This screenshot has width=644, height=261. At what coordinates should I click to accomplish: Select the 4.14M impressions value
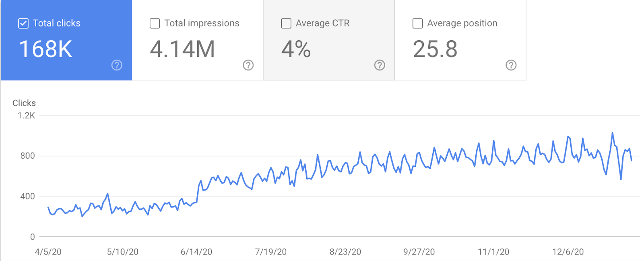point(182,49)
